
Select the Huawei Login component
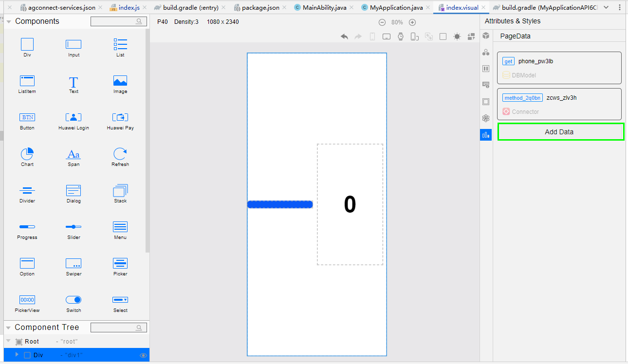pos(74,121)
